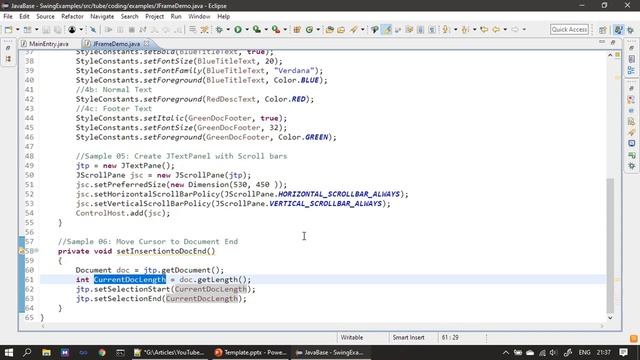Click the green Run button icon
Viewport: 640px width, 360px height.
(x=238, y=29)
